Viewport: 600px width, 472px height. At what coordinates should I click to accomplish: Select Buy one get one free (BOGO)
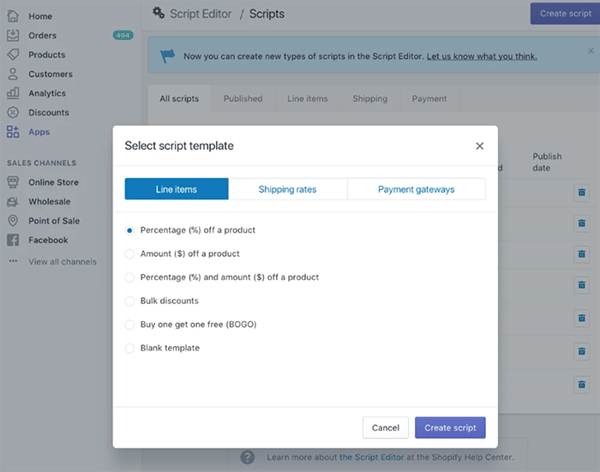click(x=130, y=325)
